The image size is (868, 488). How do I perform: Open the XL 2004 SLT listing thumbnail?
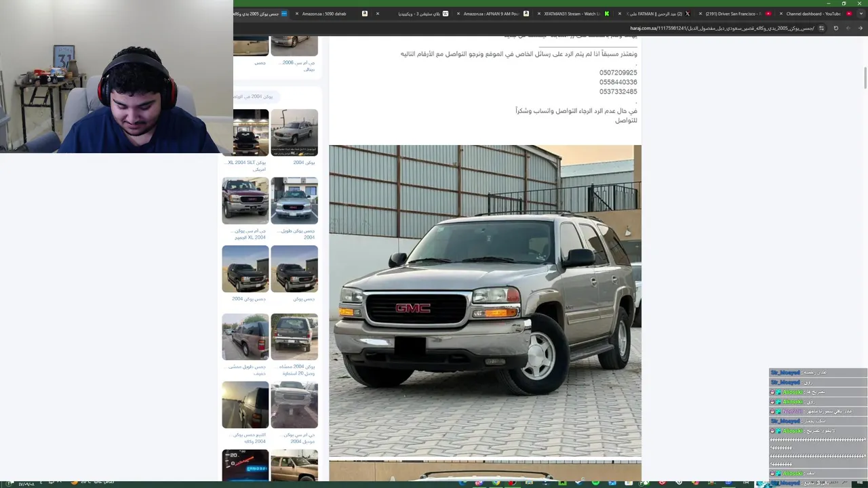[245, 133]
